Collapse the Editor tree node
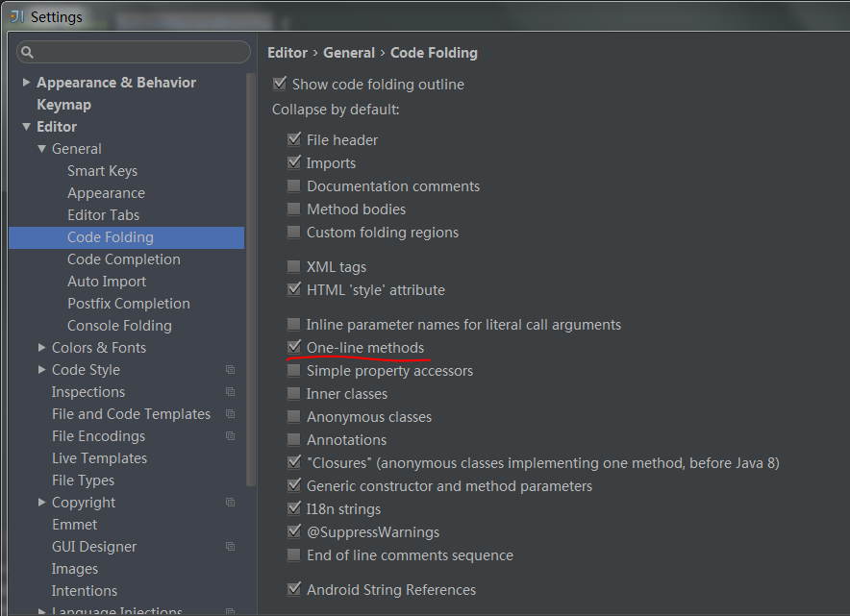The width and height of the screenshot is (850, 616). click(26, 127)
